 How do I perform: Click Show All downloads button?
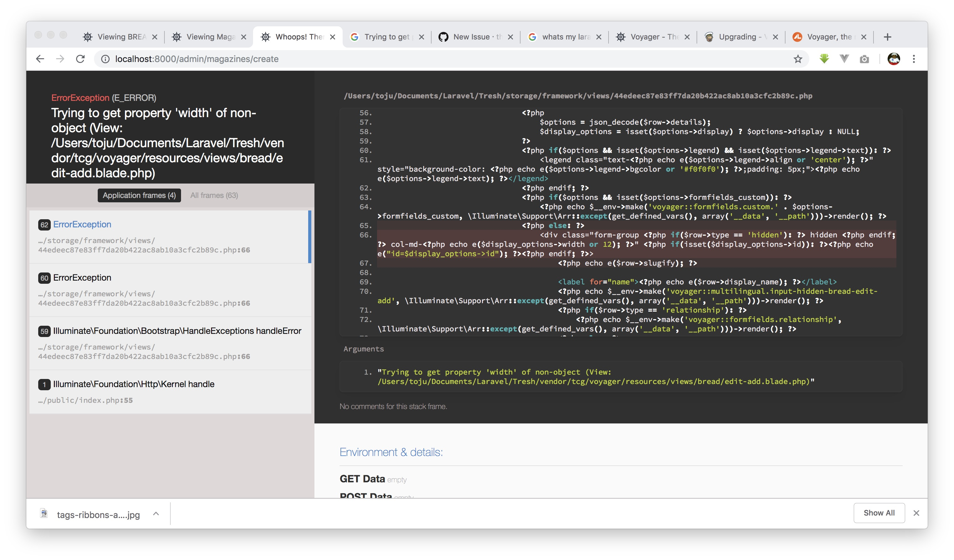[x=879, y=513]
